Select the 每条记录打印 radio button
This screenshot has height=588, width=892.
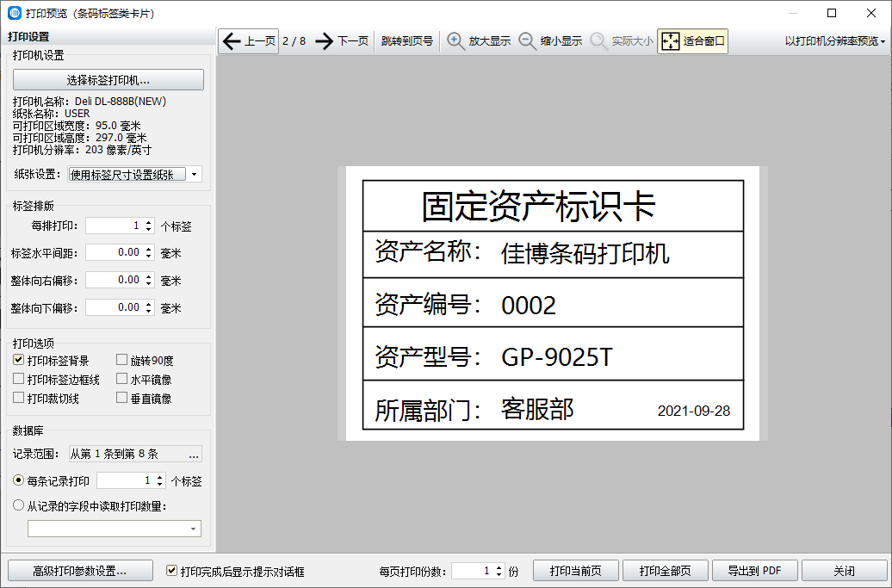coord(18,480)
